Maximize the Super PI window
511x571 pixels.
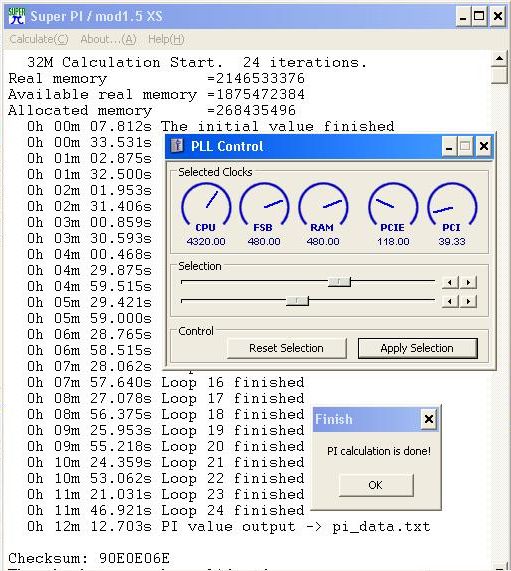pyautogui.click(x=479, y=16)
